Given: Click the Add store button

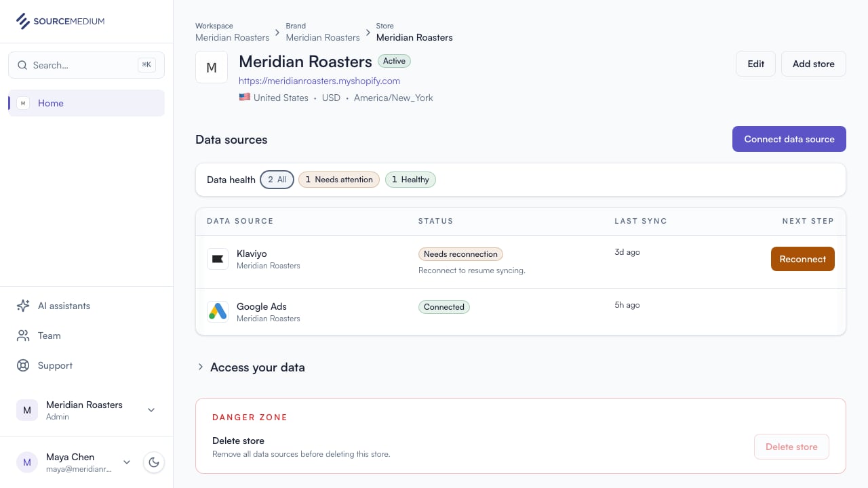Looking at the screenshot, I should pyautogui.click(x=814, y=64).
